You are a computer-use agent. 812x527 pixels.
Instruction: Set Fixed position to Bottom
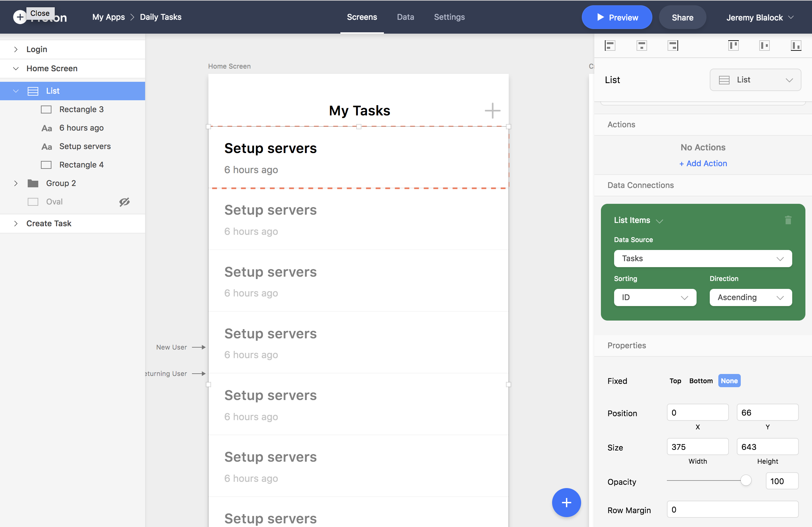coord(701,381)
